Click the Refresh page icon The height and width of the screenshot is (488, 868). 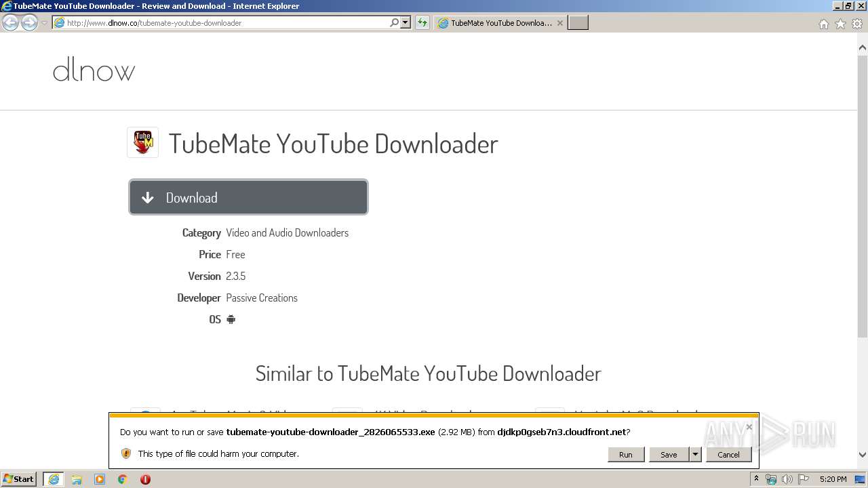click(x=422, y=22)
